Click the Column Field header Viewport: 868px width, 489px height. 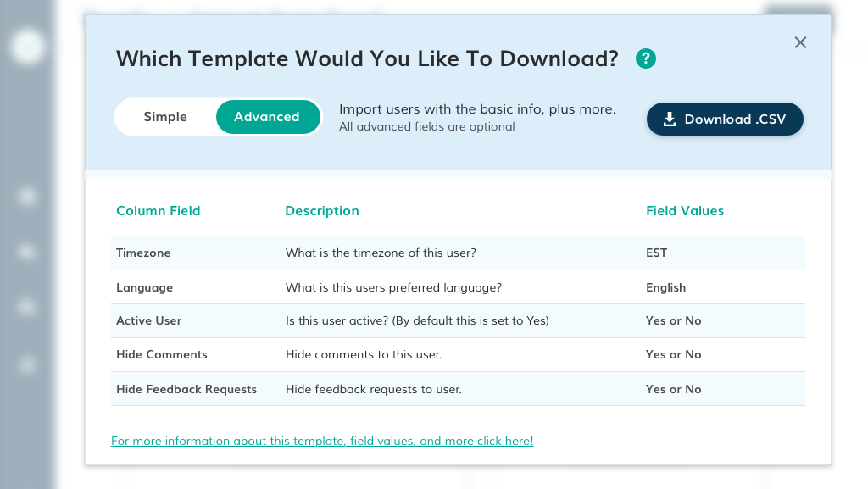pos(159,211)
